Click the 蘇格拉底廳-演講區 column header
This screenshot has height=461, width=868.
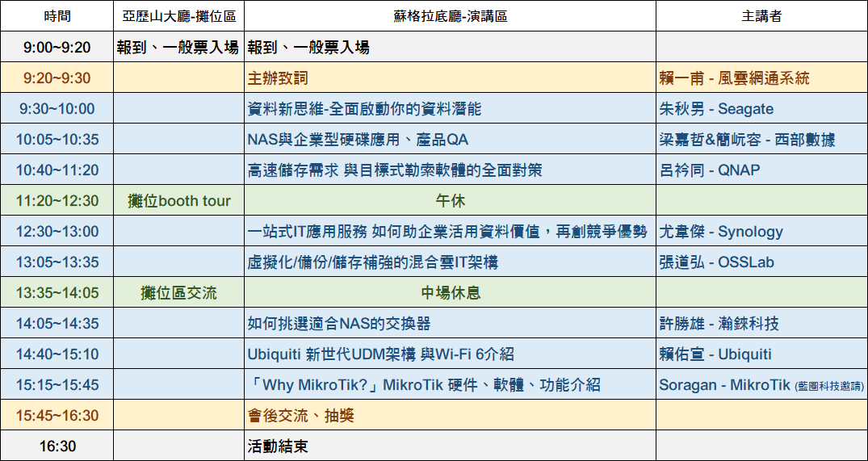[x=450, y=16]
